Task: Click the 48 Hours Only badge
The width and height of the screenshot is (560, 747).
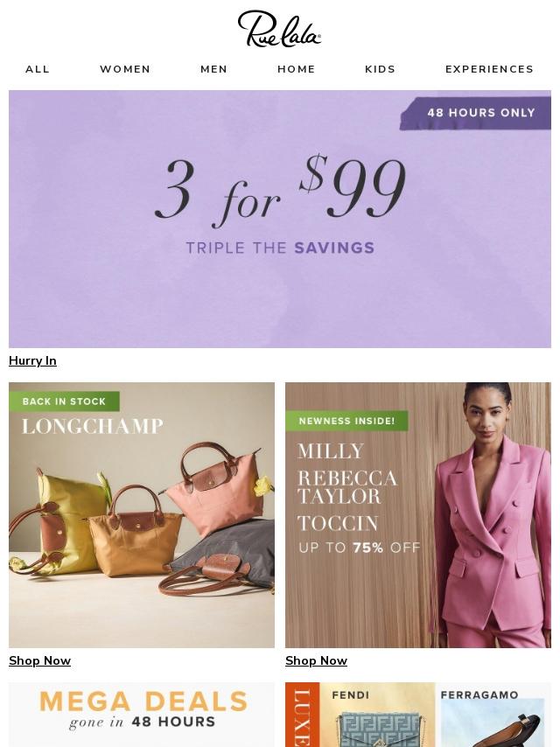Action: (476, 113)
